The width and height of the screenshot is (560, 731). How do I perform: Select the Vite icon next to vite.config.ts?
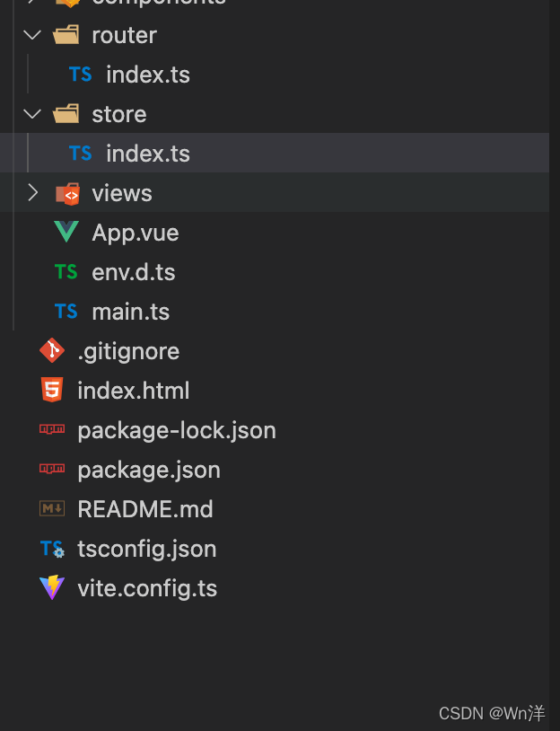(52, 588)
